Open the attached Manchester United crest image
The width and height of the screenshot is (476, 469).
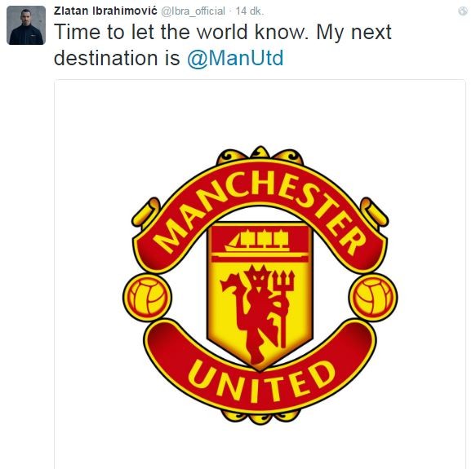[x=260, y=274]
